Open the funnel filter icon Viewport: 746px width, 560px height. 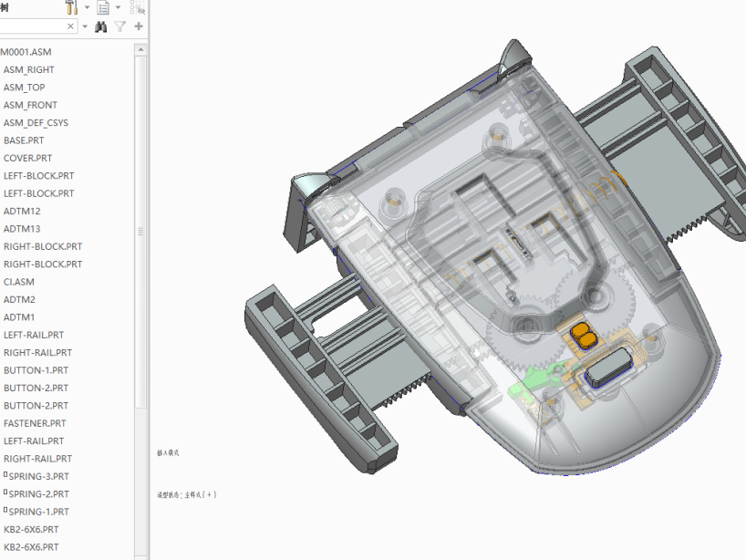pyautogui.click(x=119, y=27)
